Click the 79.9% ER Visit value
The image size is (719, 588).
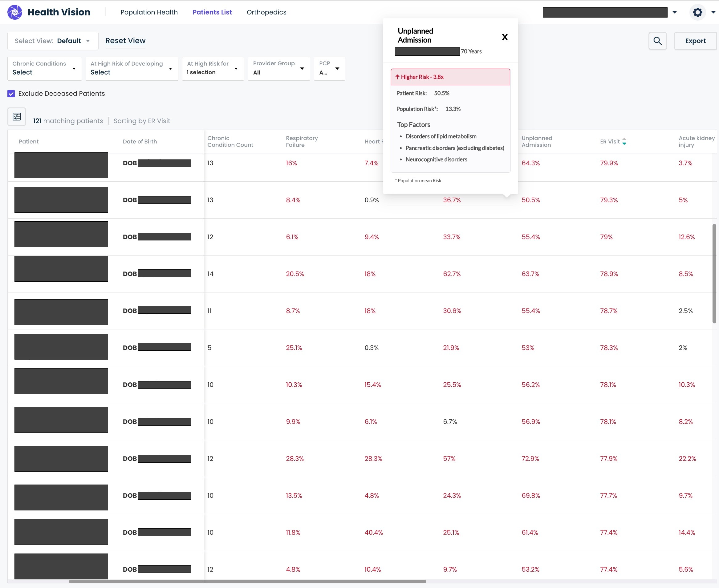click(609, 163)
